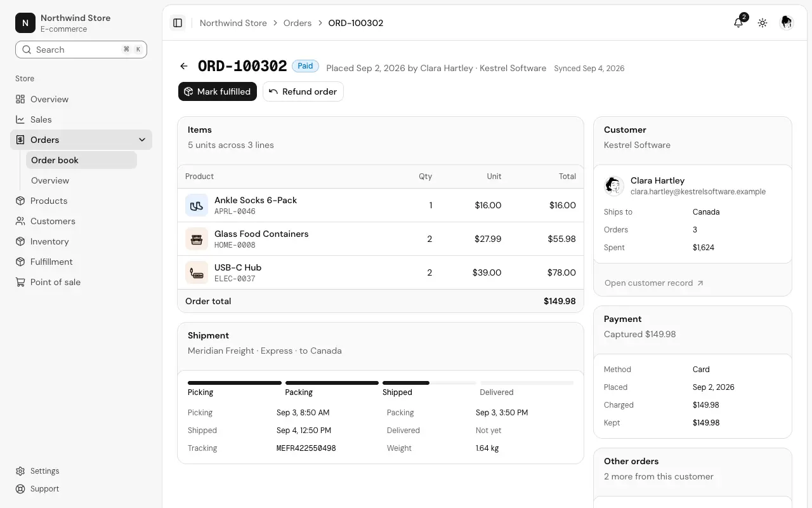Click the Glass Food Containers thumbnail
The height and width of the screenshot is (508, 812).
pyautogui.click(x=197, y=239)
